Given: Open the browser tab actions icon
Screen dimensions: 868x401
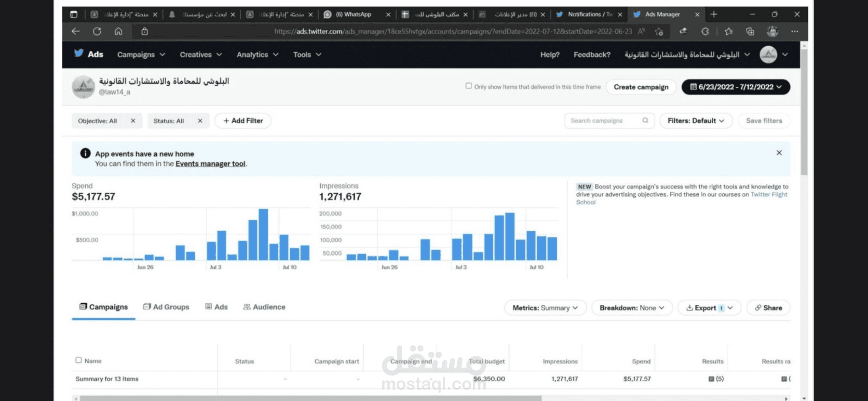Looking at the screenshot, I should coord(74,14).
